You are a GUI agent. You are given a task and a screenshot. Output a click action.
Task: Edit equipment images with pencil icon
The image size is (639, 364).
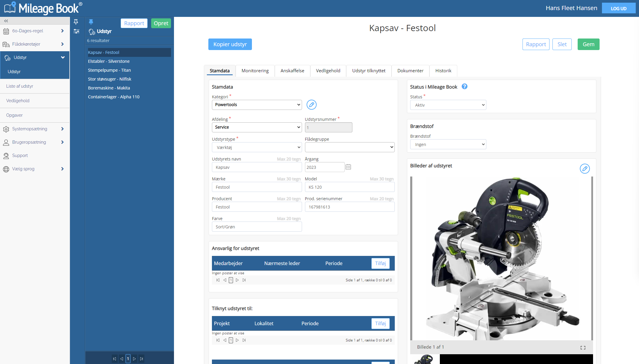click(x=585, y=169)
